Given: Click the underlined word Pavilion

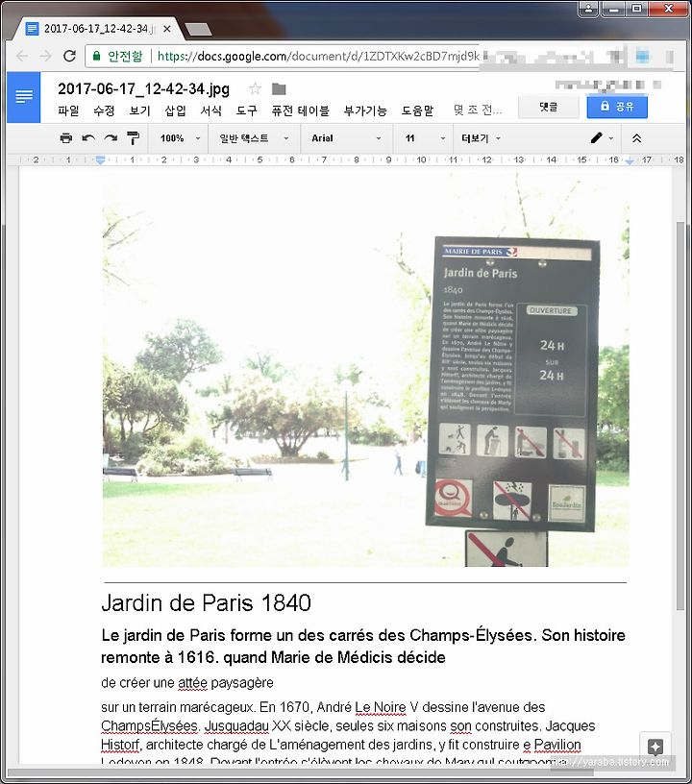Looking at the screenshot, I should point(557,745).
